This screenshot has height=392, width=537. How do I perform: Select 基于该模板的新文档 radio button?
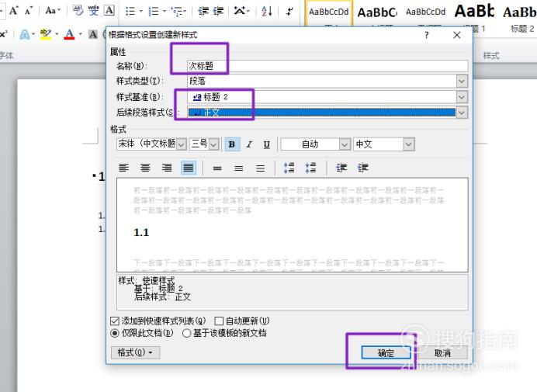coord(186,333)
